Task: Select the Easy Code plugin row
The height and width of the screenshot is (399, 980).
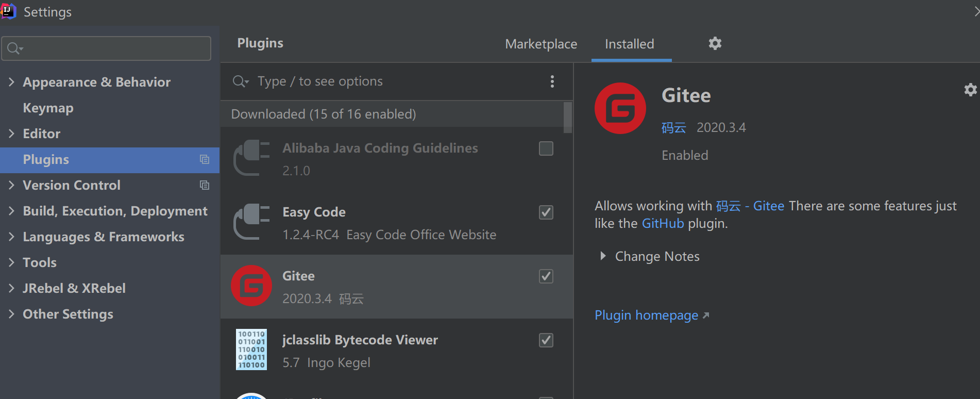Action: tap(397, 223)
